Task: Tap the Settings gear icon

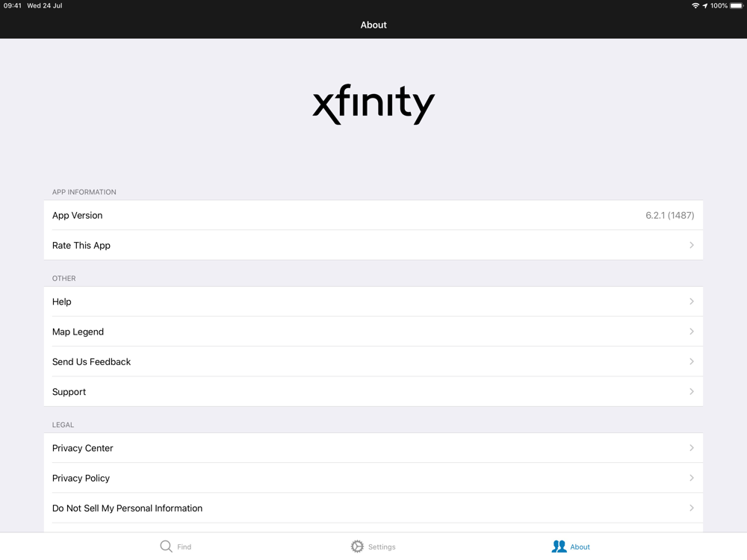Action: click(357, 547)
